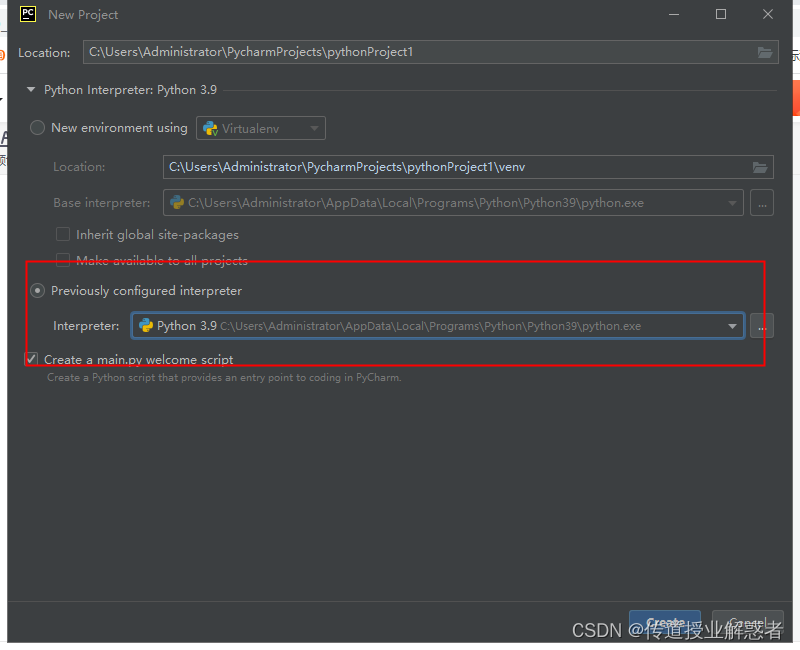Click the Cancel button
The image size is (800, 650).
(747, 623)
